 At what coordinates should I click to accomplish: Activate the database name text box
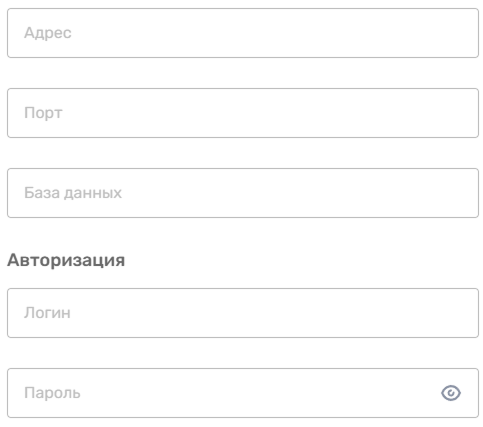point(243,193)
